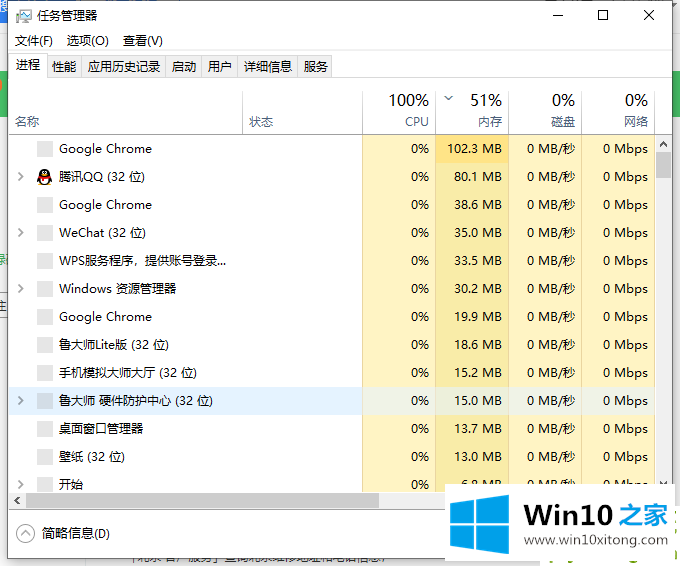680x566 pixels.
Task: Switch to the 用户 tab
Action: pos(219,67)
